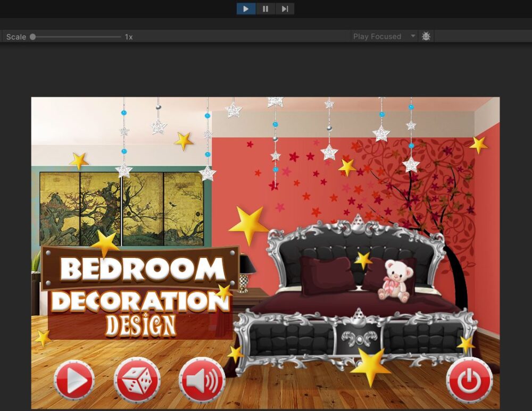Image resolution: width=532 pixels, height=411 pixels.
Task: Start the game with the red play button
Action: [74, 380]
